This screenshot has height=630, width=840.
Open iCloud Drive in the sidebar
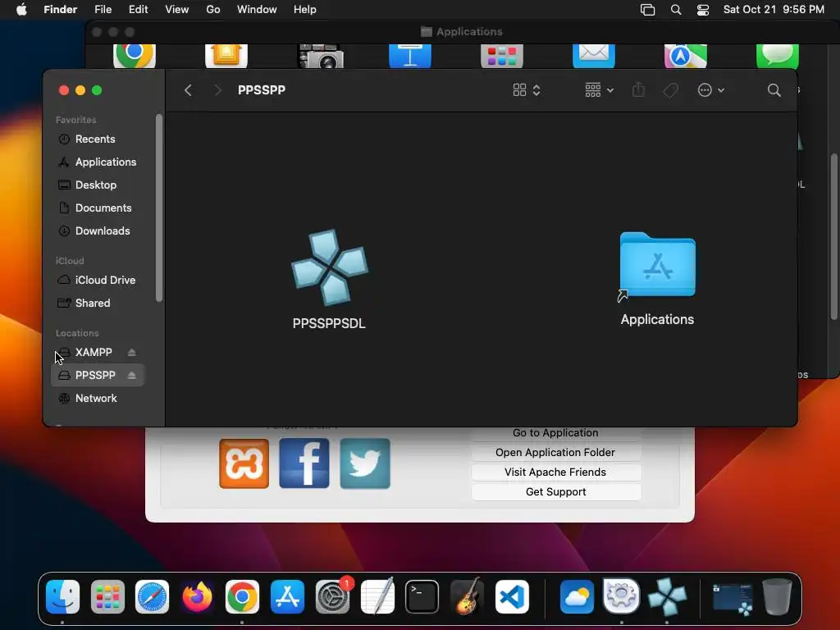coord(98,281)
